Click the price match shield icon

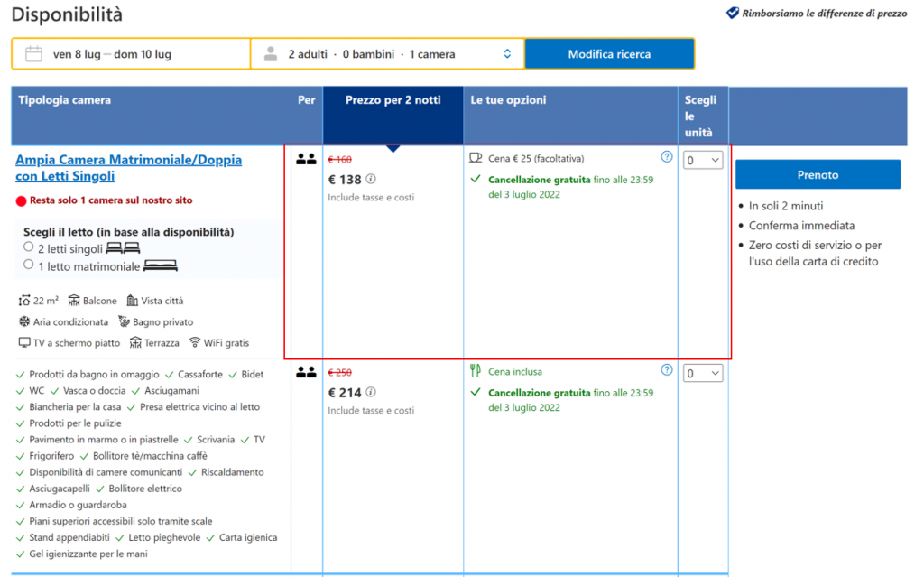[733, 14]
